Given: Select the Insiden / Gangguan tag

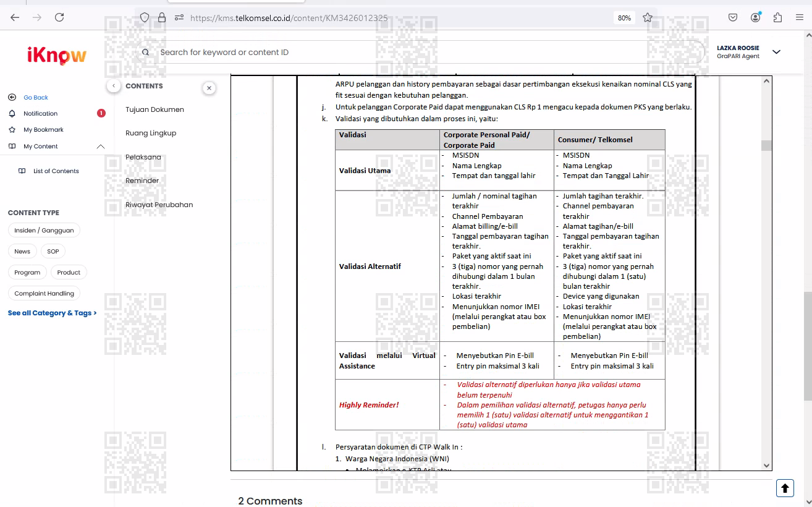Looking at the screenshot, I should pos(44,230).
